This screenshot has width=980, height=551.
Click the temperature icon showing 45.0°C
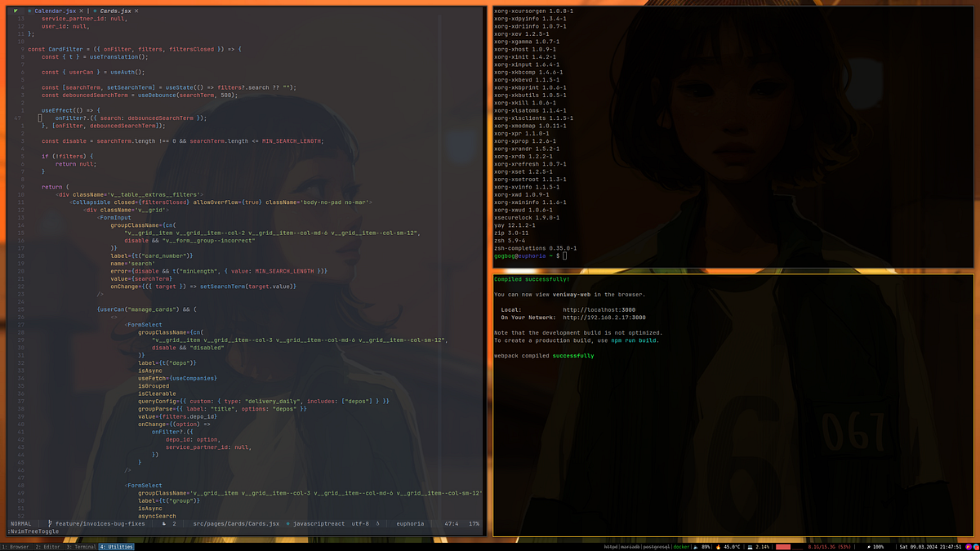coord(718,545)
